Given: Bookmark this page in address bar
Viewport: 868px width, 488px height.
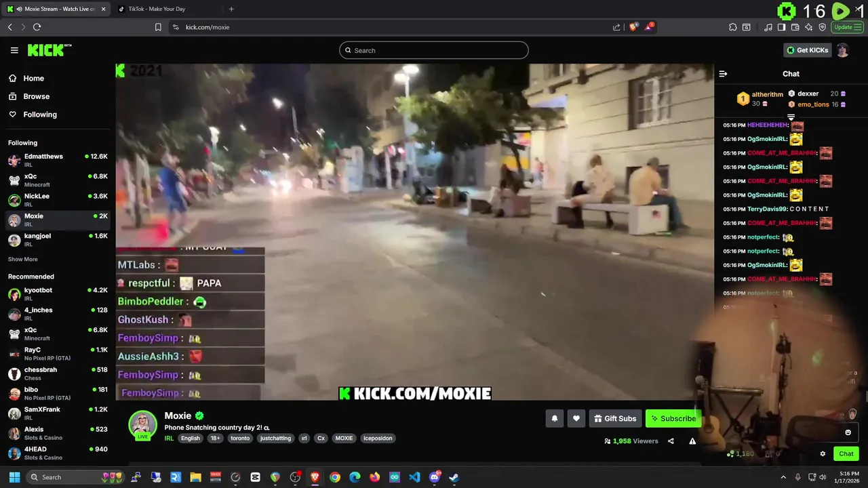Looking at the screenshot, I should (158, 27).
